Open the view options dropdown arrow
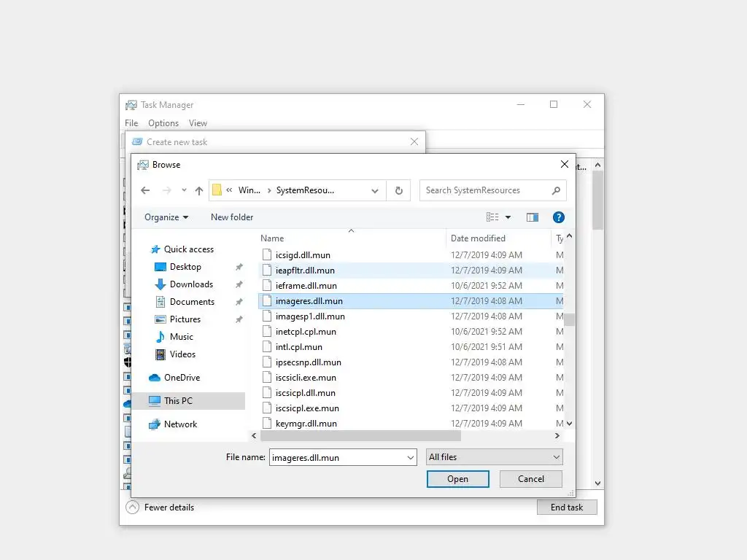 point(508,217)
